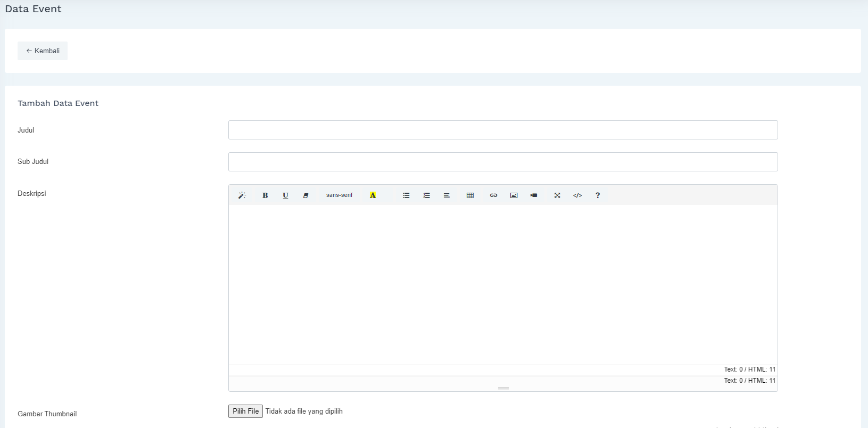Insert a video into the description

(534, 195)
